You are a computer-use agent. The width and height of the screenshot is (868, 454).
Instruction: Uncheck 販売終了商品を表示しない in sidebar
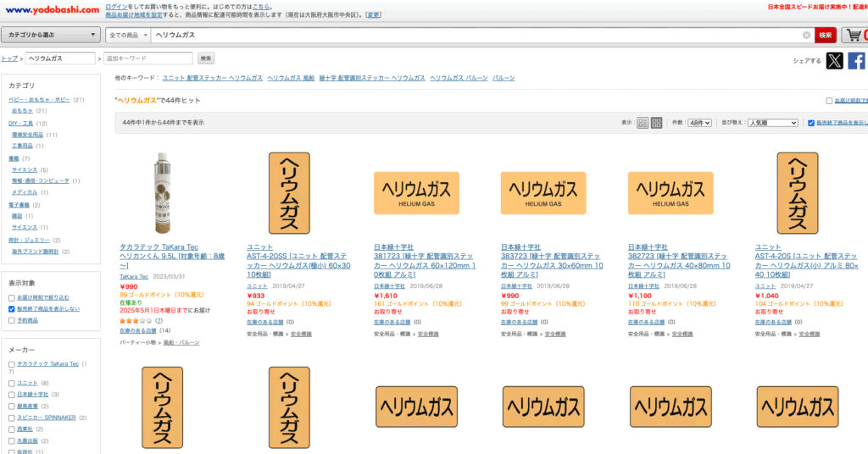pyautogui.click(x=12, y=309)
